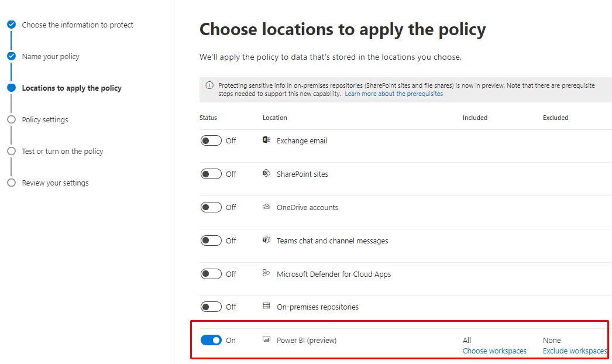Click the OneDrive accounts cloud icon
This screenshot has width=612, height=364.
tap(266, 207)
